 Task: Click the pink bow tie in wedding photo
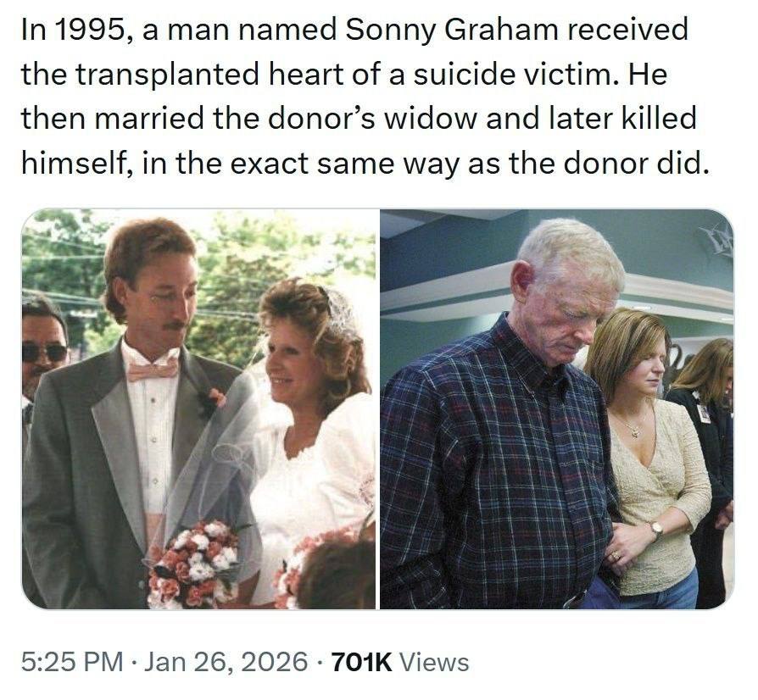[153, 369]
